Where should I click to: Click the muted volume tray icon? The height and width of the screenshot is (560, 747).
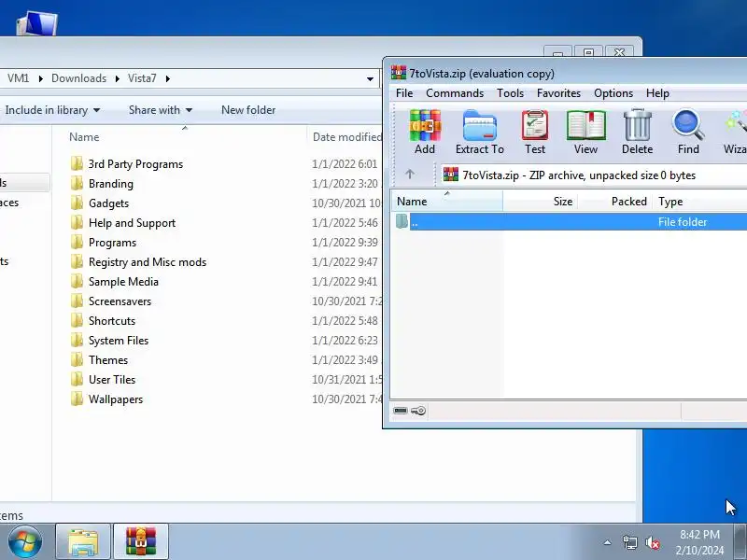[652, 542]
